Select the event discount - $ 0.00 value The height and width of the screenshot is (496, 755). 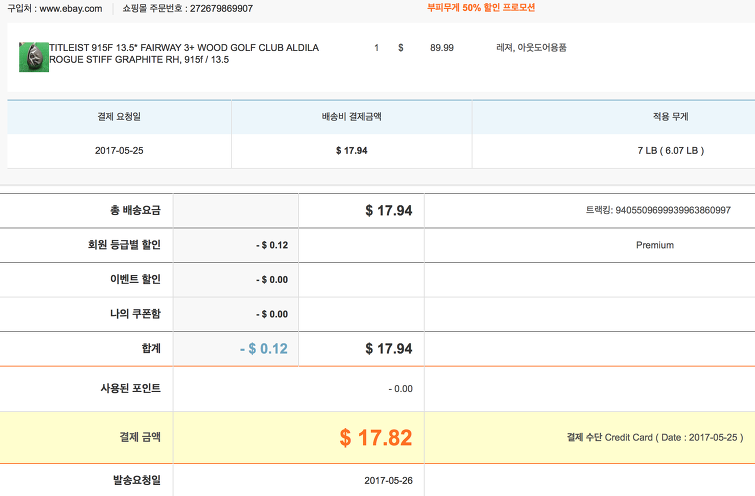coord(272,280)
